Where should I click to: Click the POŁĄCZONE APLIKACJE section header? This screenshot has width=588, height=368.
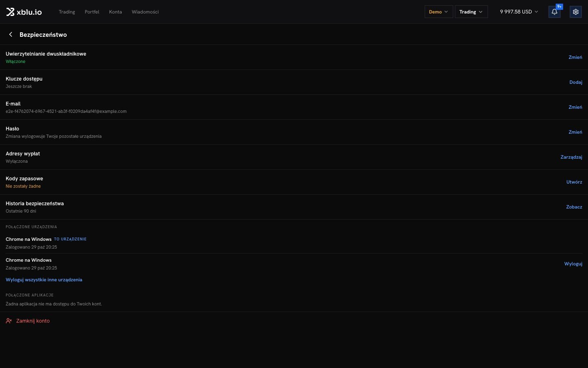pyautogui.click(x=30, y=295)
